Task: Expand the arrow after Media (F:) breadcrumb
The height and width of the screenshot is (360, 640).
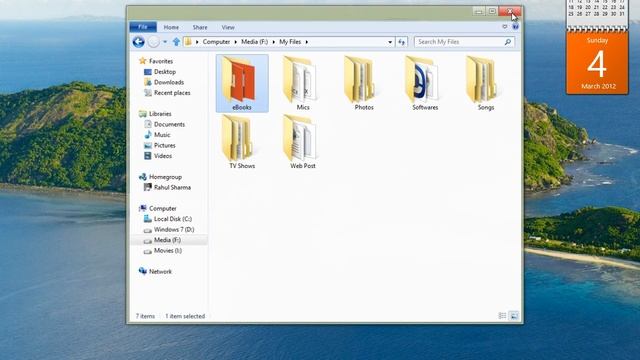Action: (273, 42)
